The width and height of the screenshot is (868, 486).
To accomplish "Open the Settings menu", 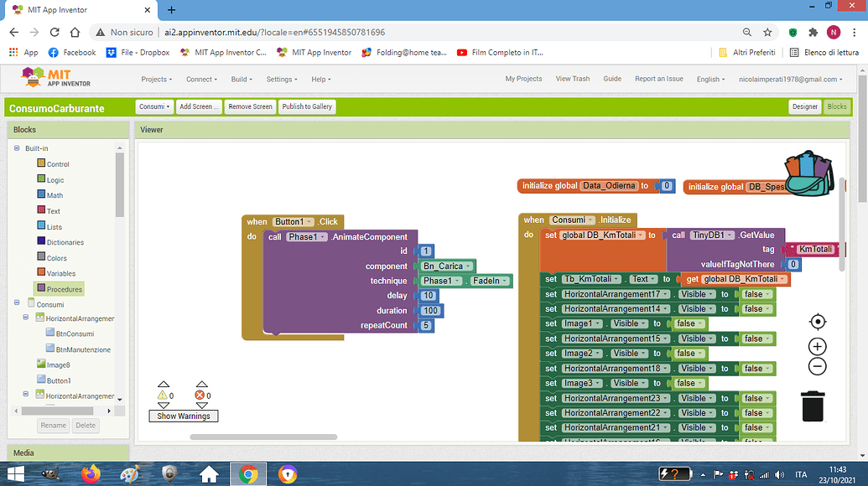I will [x=282, y=79].
